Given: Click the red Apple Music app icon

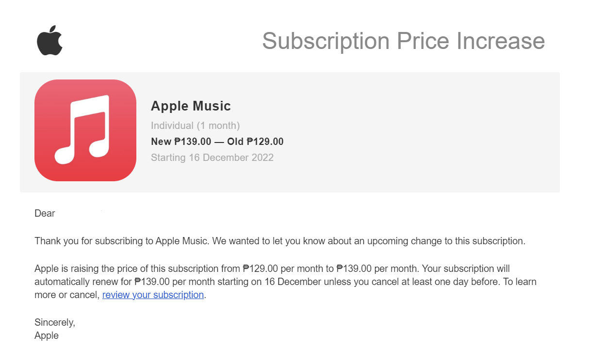Looking at the screenshot, I should click(x=85, y=130).
